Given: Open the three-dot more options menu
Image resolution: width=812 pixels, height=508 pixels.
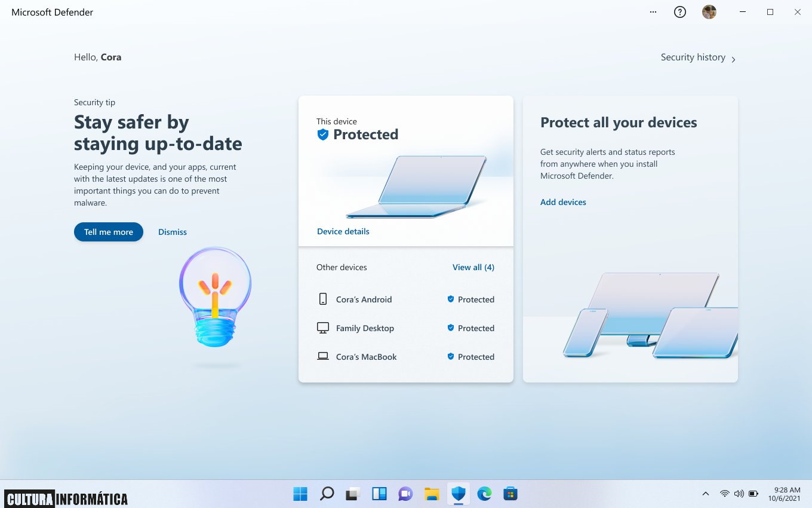Looking at the screenshot, I should coord(653,12).
